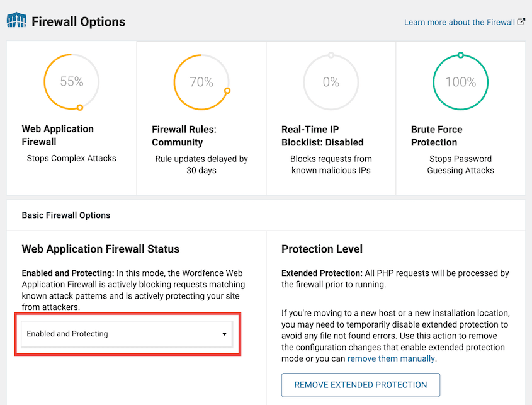Click the Web Application Firewall Status heading
The height and width of the screenshot is (405, 532).
(101, 249)
